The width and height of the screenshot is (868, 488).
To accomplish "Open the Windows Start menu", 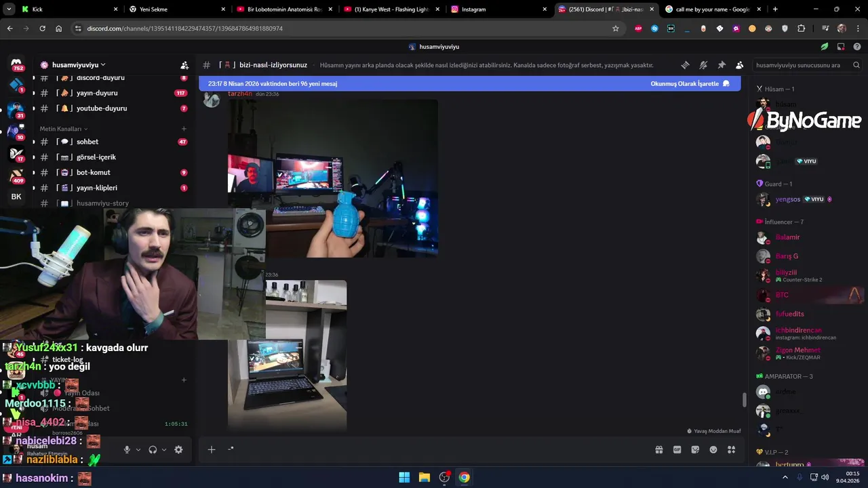I will pyautogui.click(x=404, y=477).
